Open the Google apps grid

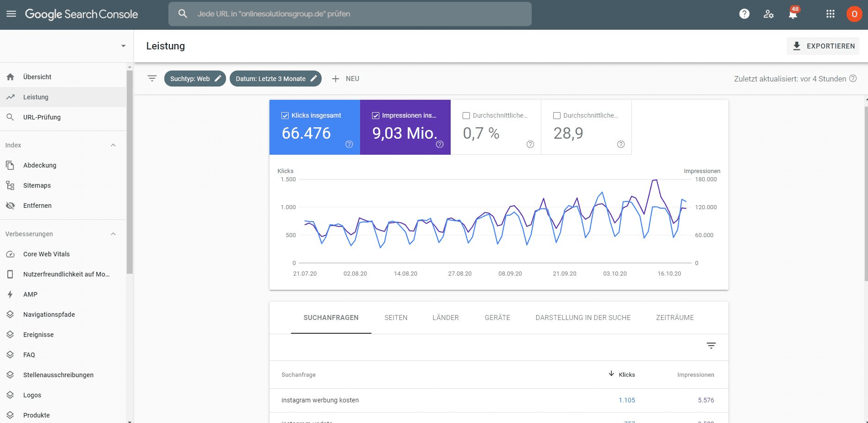[830, 14]
